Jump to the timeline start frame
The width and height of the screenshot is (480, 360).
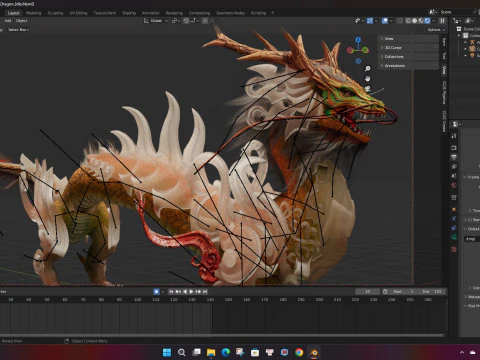171,292
